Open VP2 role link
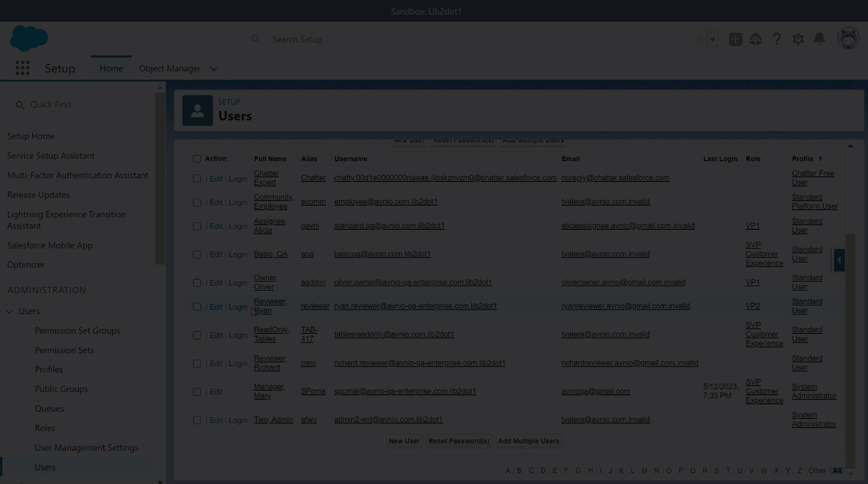This screenshot has height=484, width=868. (752, 306)
